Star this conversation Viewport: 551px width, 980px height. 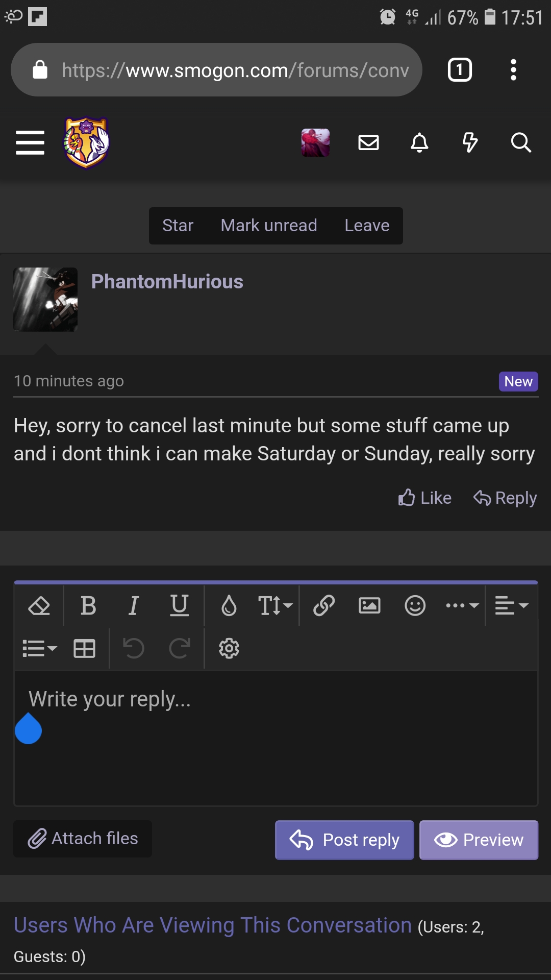coord(177,225)
